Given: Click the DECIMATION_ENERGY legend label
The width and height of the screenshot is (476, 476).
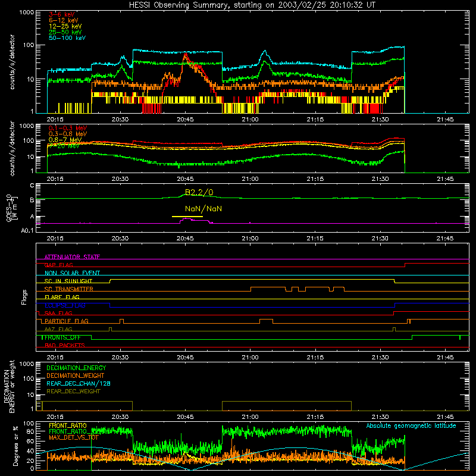Looking at the screenshot, I should [x=76, y=368].
